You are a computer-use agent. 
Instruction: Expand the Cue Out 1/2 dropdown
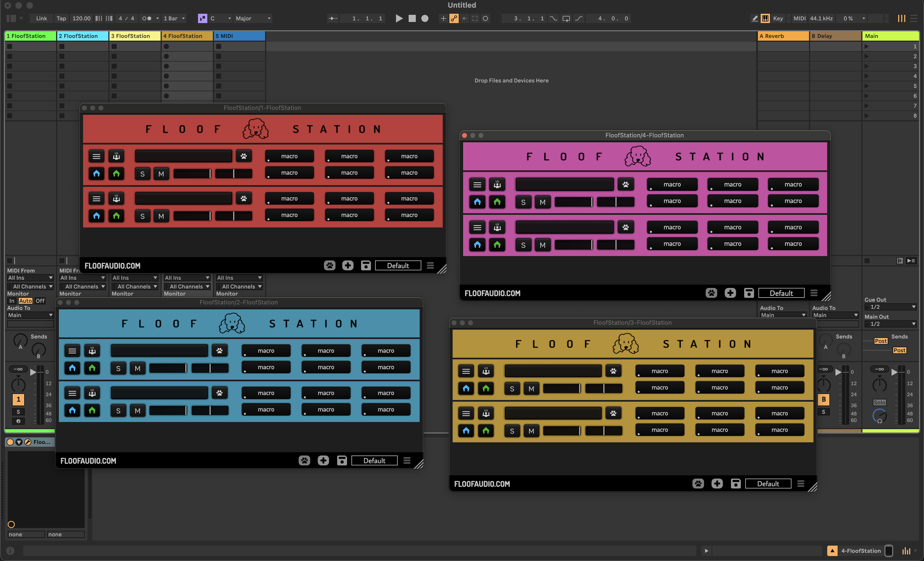click(x=891, y=307)
